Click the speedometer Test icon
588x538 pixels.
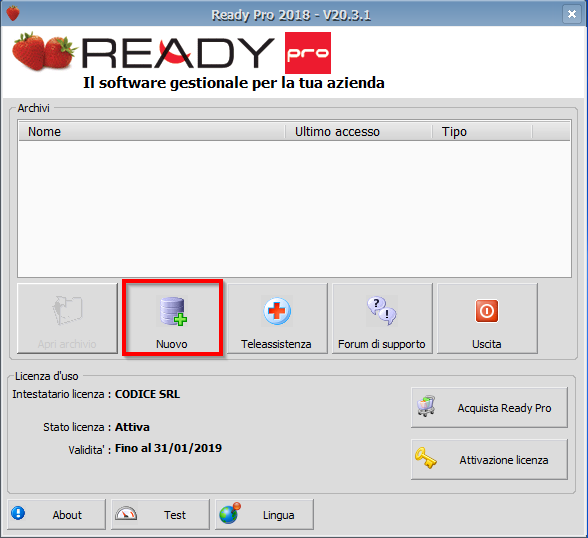tap(126, 514)
